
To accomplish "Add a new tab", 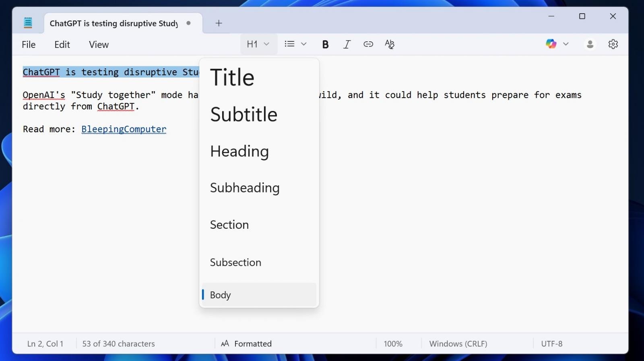I will tap(219, 23).
